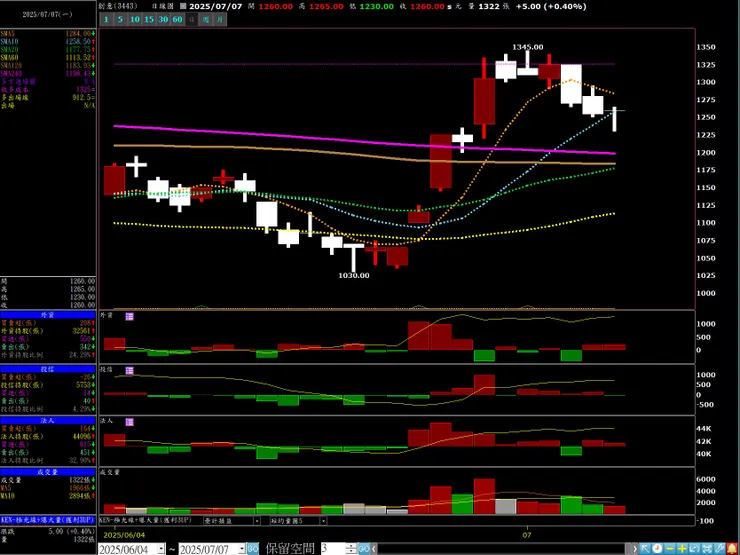Viewport: 740px width, 555px height.
Task: Switch to the 10-minute timeframe
Action: (135, 19)
